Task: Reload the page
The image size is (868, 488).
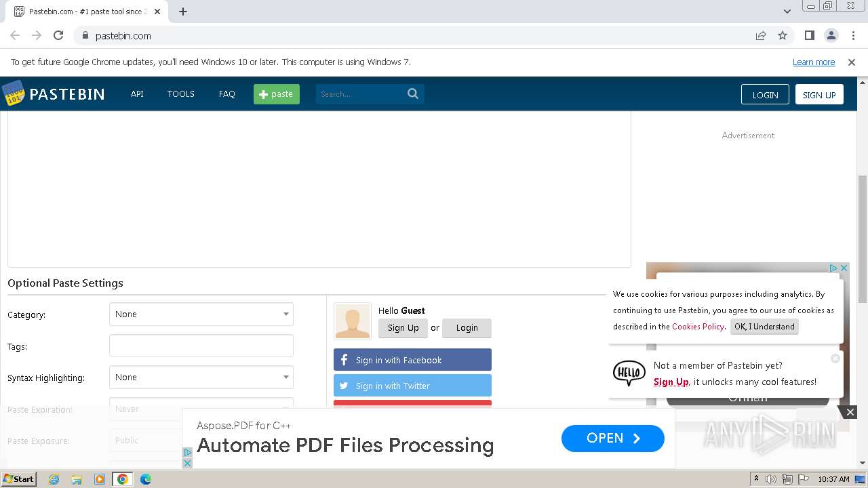Action: coord(58,35)
